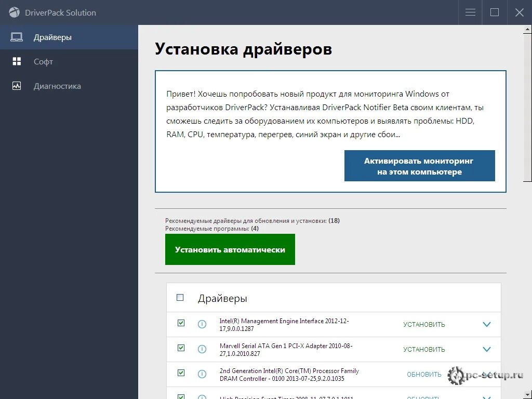Expand details for Intel Management Engine Interface
The height and width of the screenshot is (399, 532).
486,324
